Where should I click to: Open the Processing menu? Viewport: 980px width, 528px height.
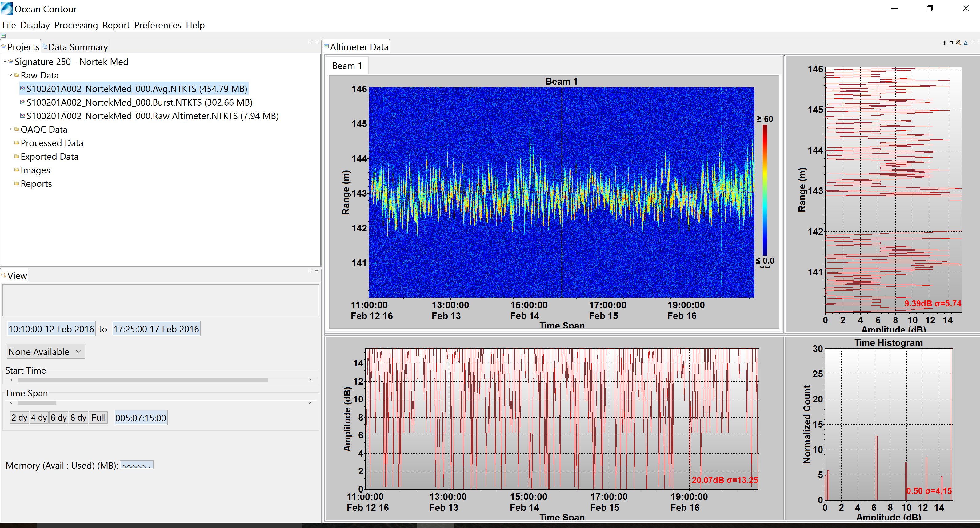pyautogui.click(x=76, y=25)
